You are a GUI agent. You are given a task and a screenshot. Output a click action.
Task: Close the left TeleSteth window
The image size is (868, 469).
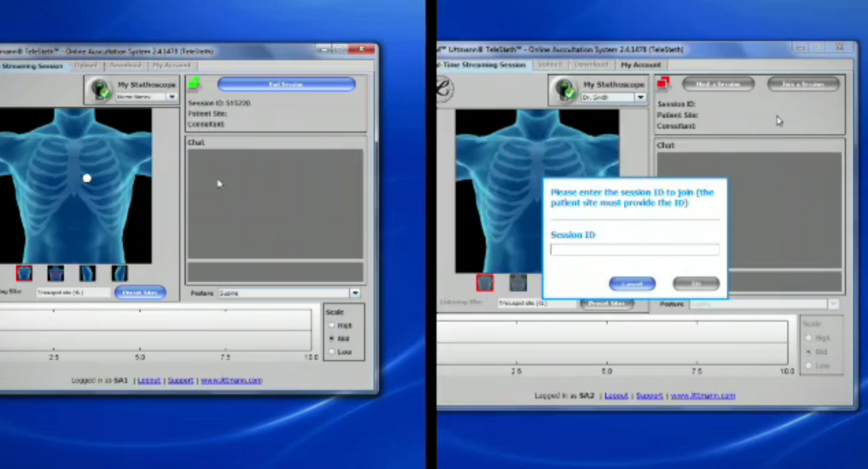coord(361,49)
